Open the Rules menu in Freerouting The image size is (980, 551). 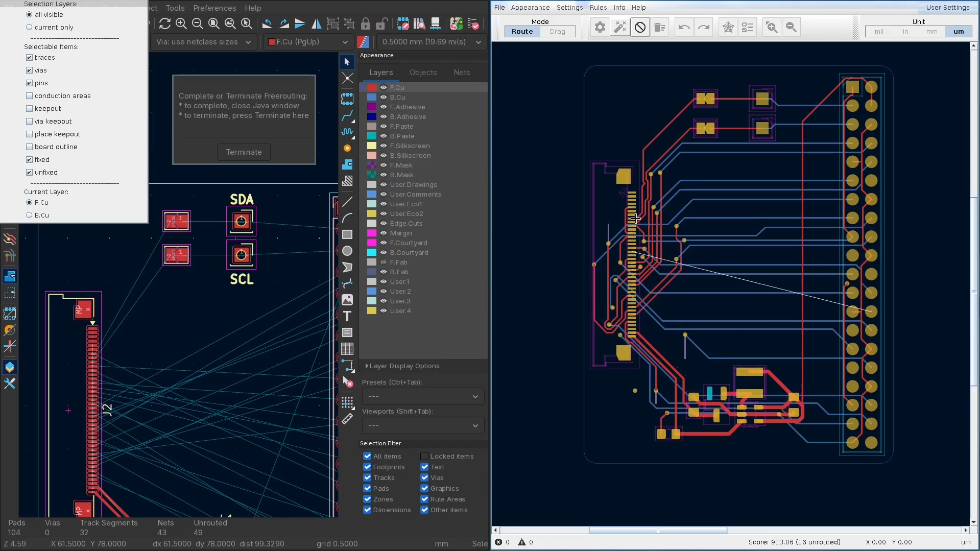tap(598, 7)
